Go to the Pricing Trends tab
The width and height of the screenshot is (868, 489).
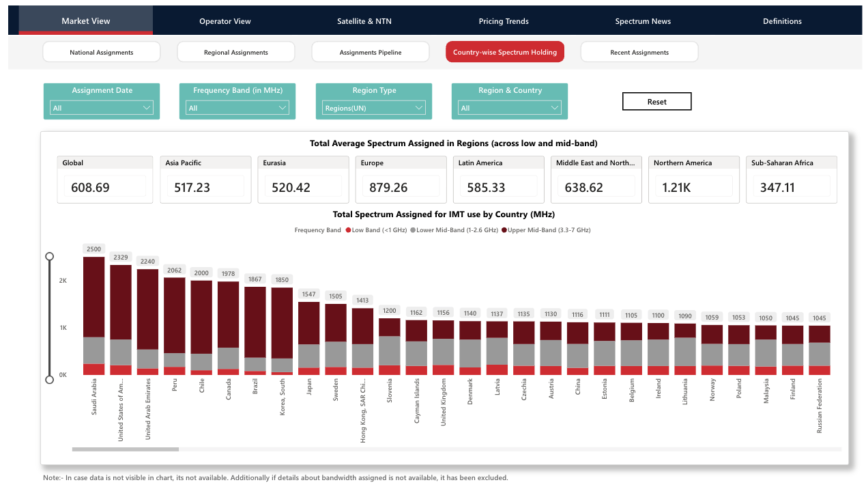click(x=504, y=21)
